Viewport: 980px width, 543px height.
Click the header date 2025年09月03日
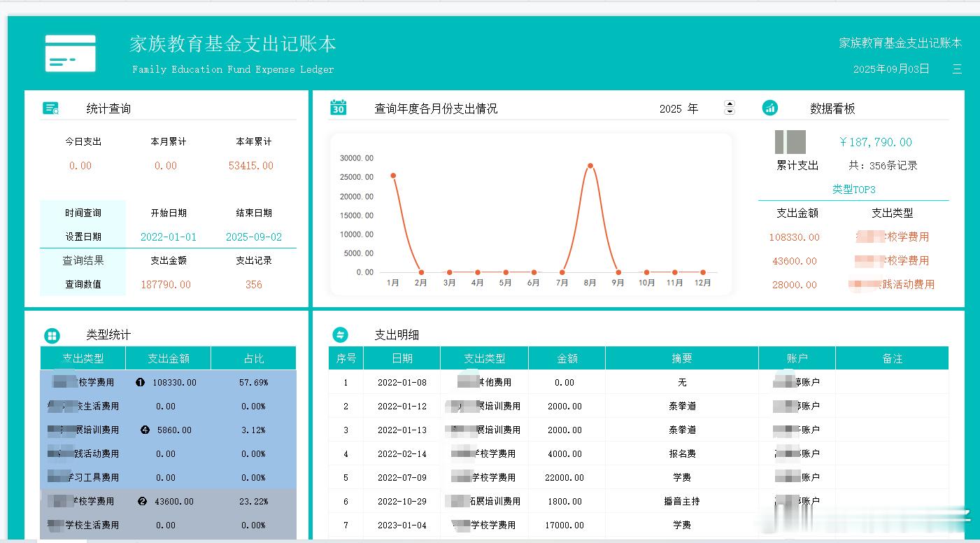click(892, 69)
